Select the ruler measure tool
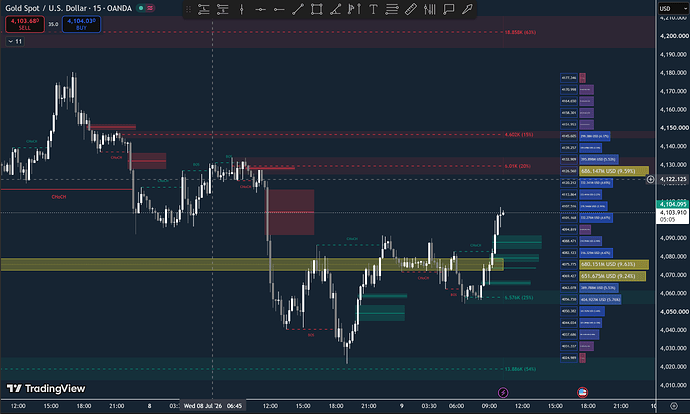The width and height of the screenshot is (690, 414). pyautogui.click(x=411, y=9)
